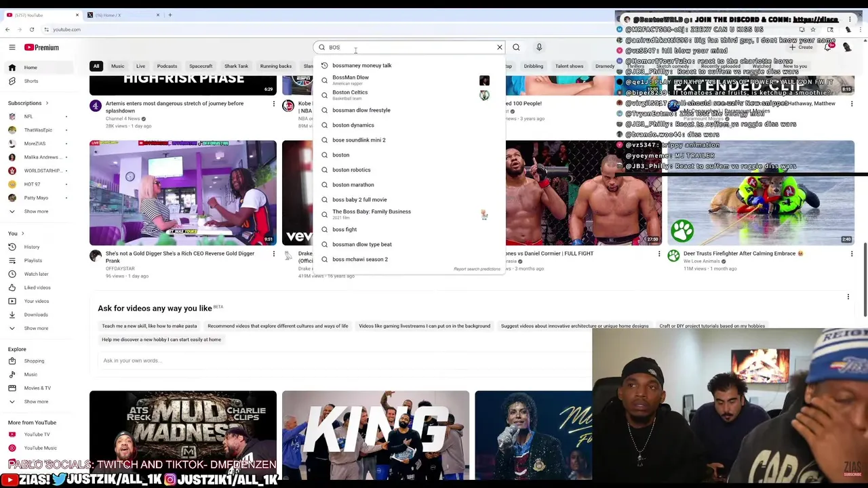Choose suggestion 'BossMan Dlow'
This screenshot has height=488, width=868.
409,80
